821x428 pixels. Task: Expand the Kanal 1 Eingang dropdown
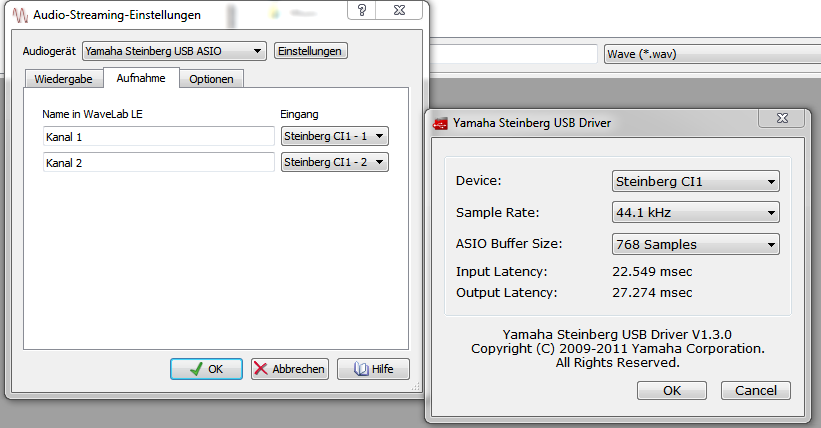click(335, 136)
